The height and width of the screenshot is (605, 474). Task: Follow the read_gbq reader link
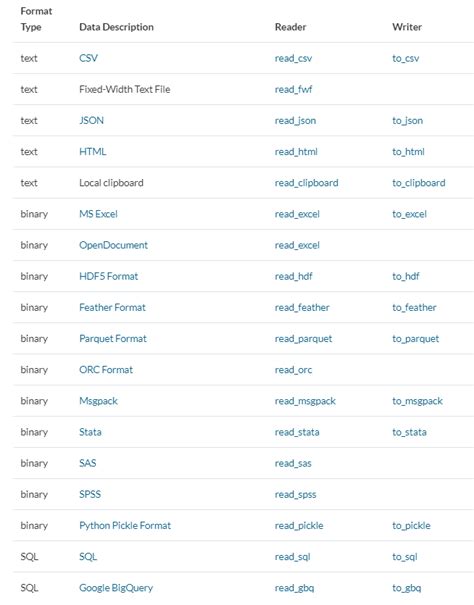[x=295, y=588]
